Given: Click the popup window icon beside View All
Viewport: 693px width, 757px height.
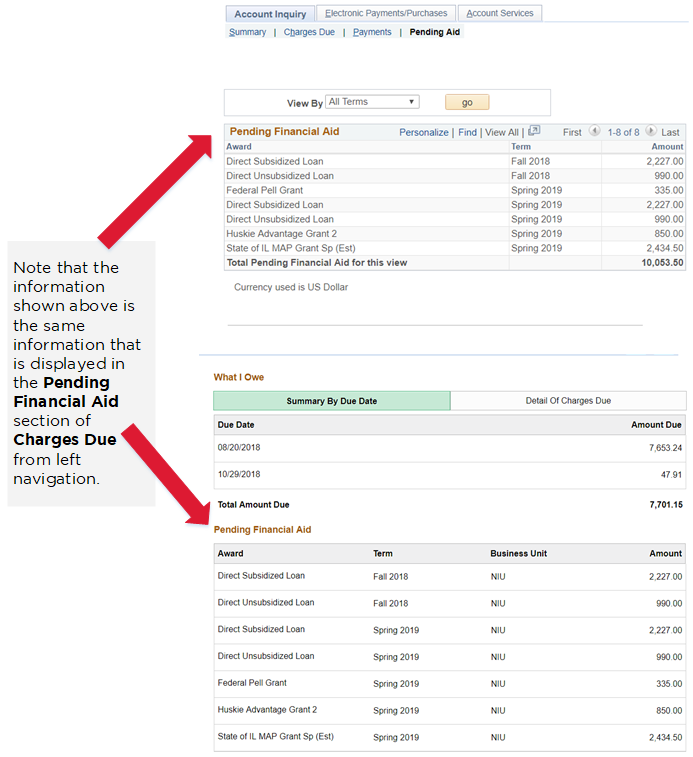Looking at the screenshot, I should 534,131.
